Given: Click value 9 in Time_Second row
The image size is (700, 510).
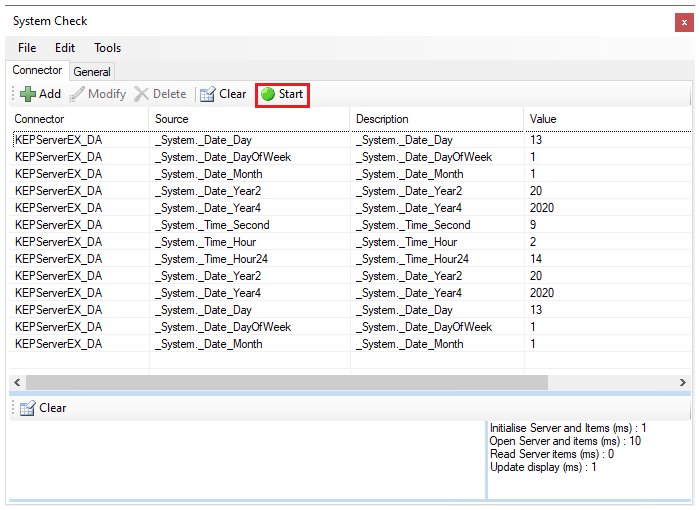Looking at the screenshot, I should [533, 225].
